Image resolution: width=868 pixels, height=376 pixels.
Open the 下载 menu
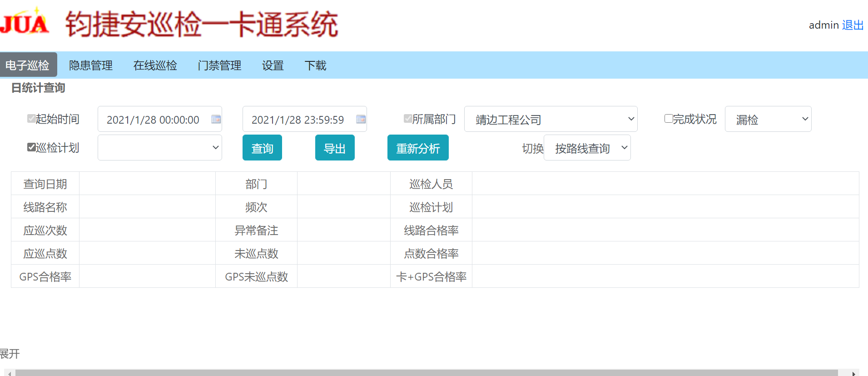pos(316,65)
